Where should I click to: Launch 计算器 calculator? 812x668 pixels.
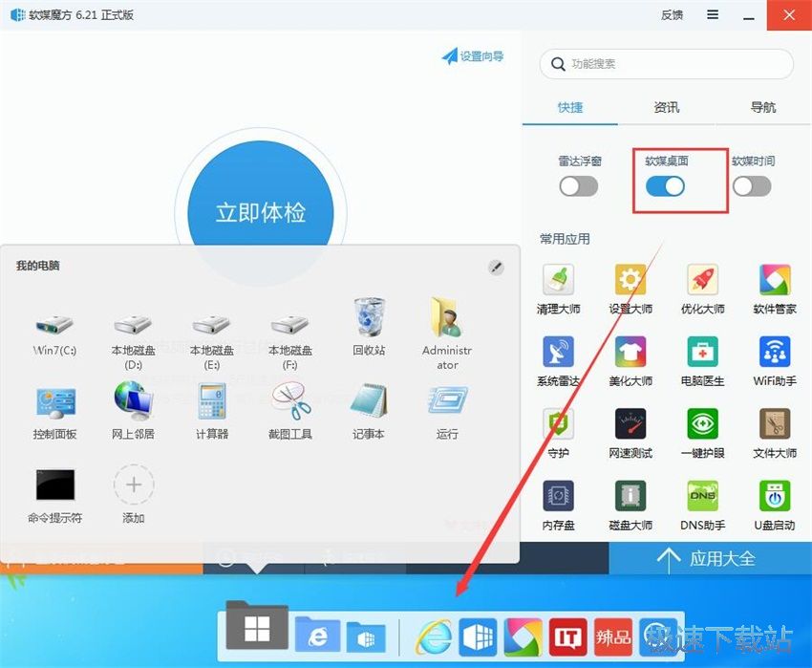(x=212, y=400)
